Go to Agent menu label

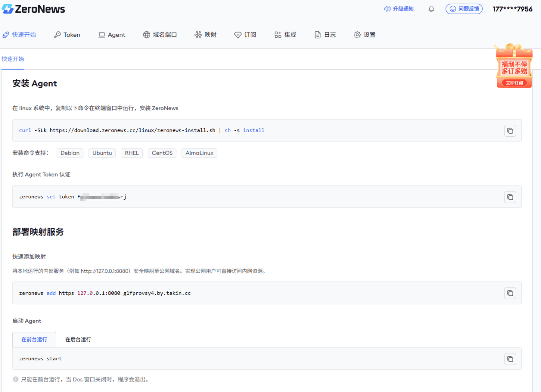coord(116,35)
